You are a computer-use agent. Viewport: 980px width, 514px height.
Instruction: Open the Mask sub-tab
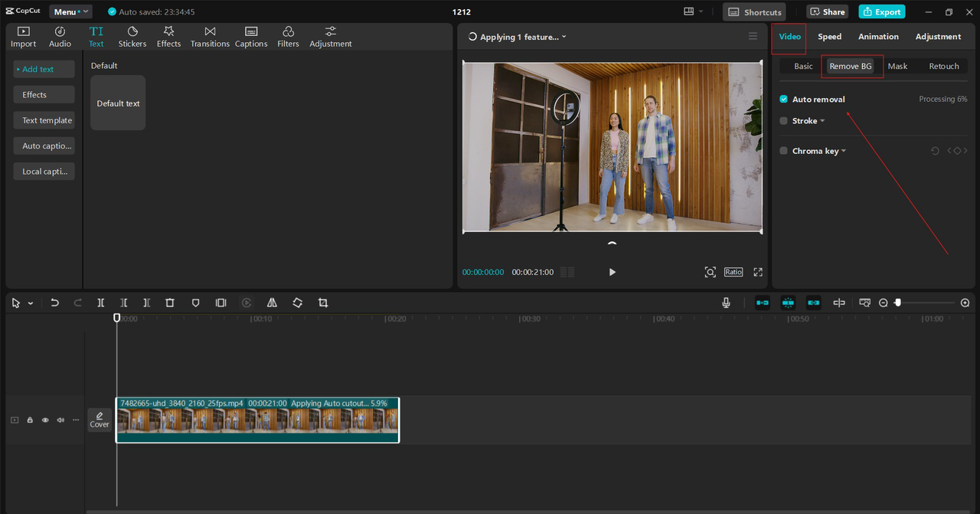click(897, 67)
